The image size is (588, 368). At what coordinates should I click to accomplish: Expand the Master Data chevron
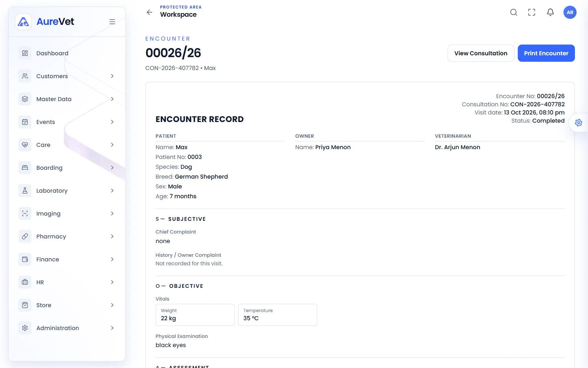(x=112, y=99)
